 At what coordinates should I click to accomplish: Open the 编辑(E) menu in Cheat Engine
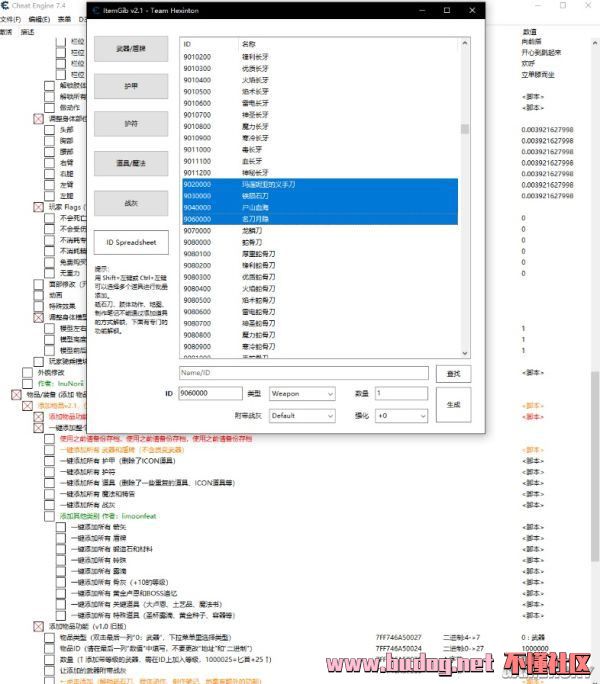point(39,19)
